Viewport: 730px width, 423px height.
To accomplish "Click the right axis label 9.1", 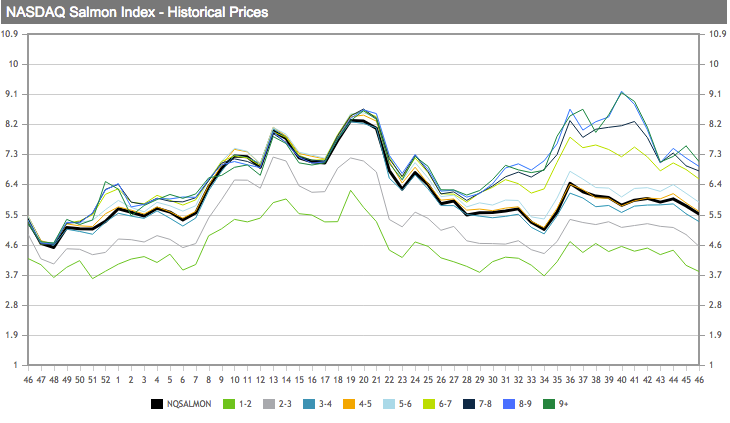I will click(715, 94).
